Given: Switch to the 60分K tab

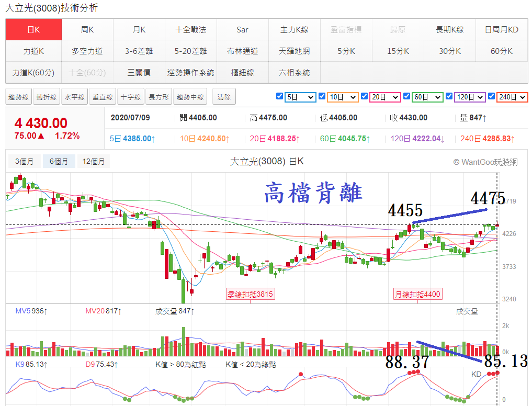Looking at the screenshot, I should pos(502,51).
